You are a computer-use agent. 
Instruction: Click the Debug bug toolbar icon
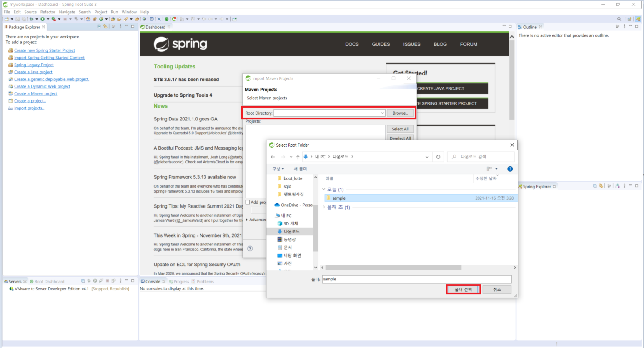point(31,19)
